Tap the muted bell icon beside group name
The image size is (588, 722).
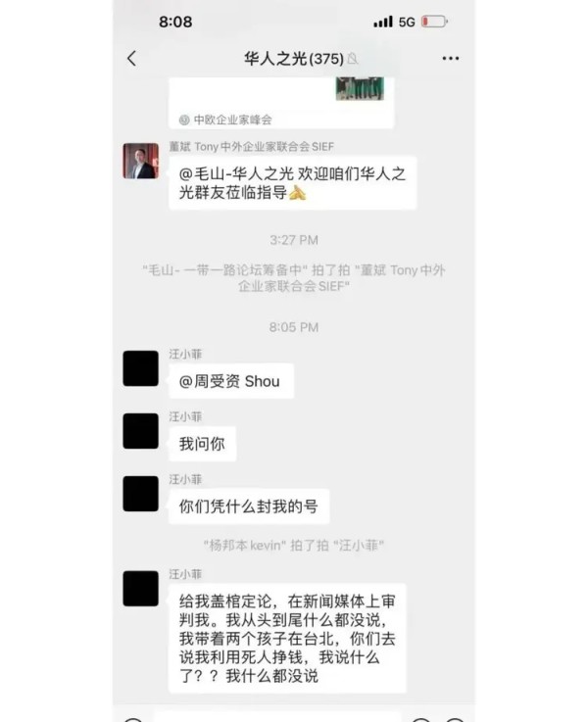pos(353,59)
